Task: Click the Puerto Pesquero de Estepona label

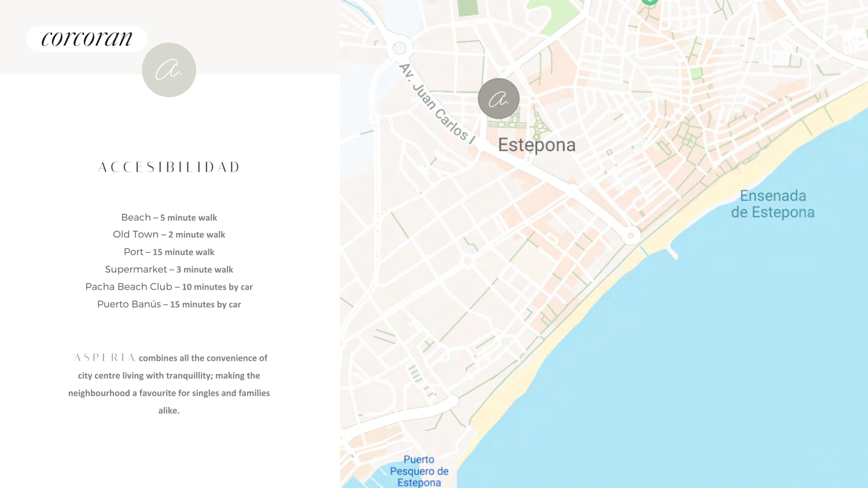Action: pos(419,471)
